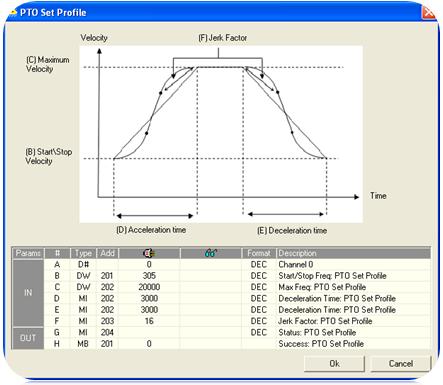Close the PTO Set Profile dialog
This screenshot has height=385, width=443.
pyautogui.click(x=428, y=13)
